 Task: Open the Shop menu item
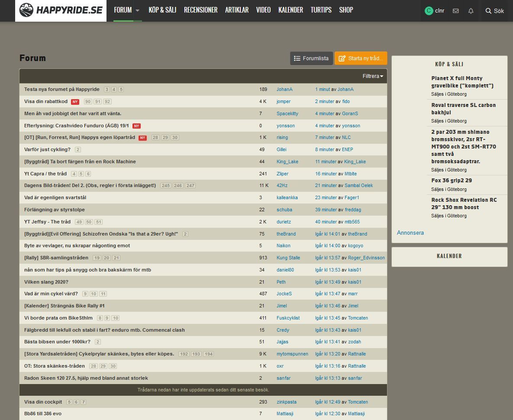pyautogui.click(x=346, y=10)
